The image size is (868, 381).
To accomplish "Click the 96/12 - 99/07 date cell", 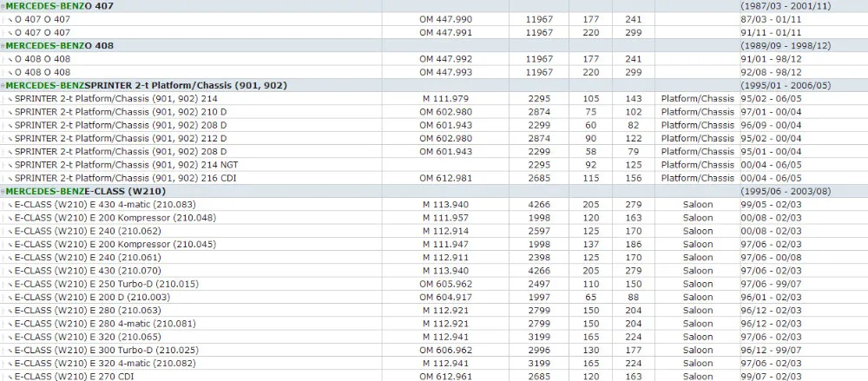I will [771, 351].
